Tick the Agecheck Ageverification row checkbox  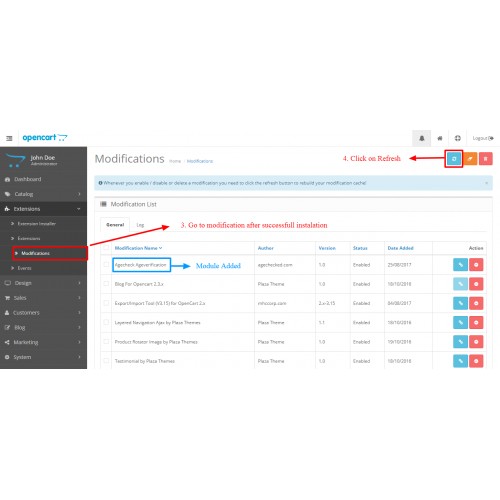tap(106, 265)
